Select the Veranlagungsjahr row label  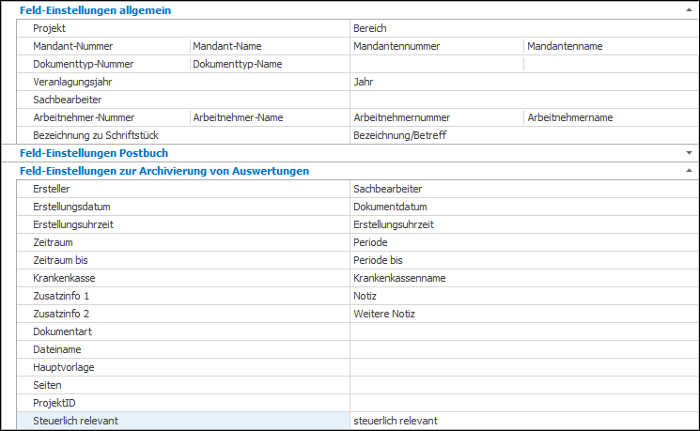[72, 82]
